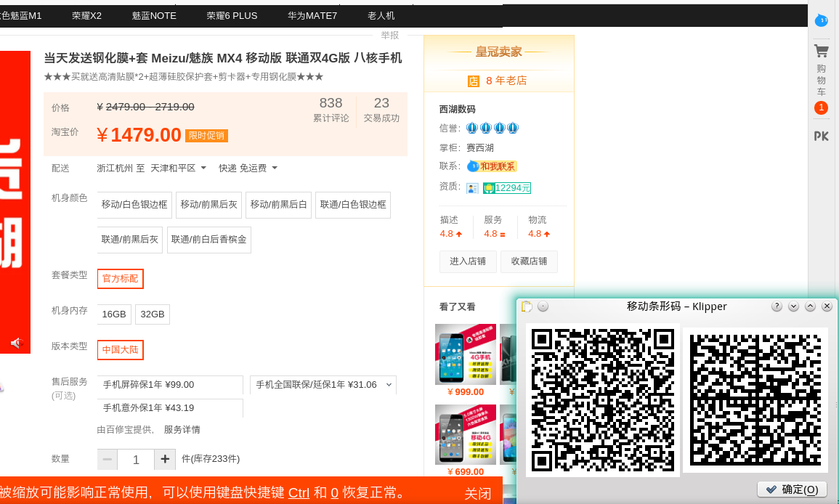This screenshot has width=839, height=504.
Task: Select color 联通/白色银边框
Action: (353, 205)
